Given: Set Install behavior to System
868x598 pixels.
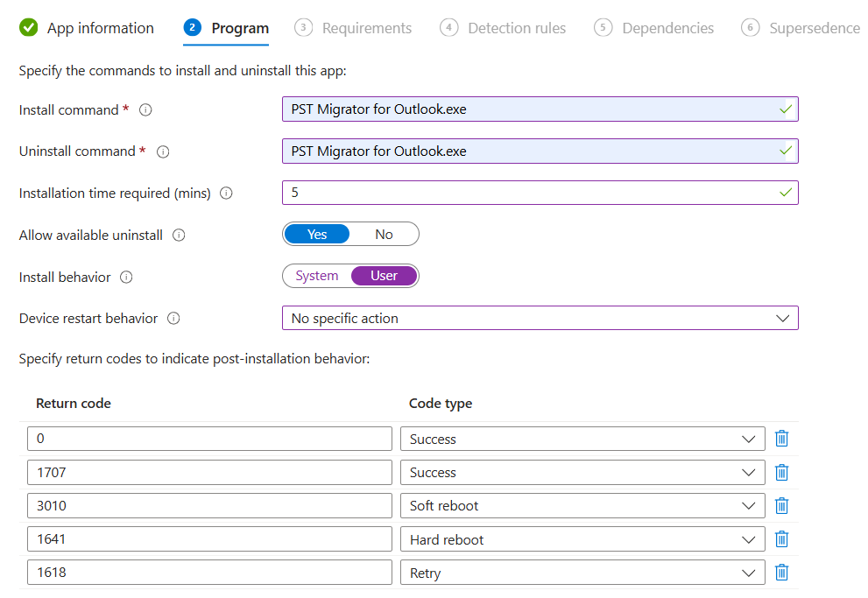Looking at the screenshot, I should pyautogui.click(x=317, y=276).
